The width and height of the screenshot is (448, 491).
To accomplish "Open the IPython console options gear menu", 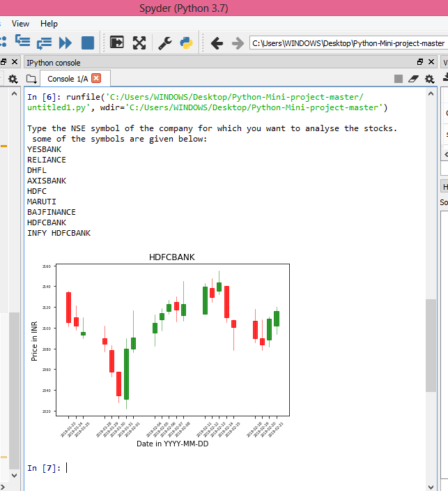I will tap(429, 79).
